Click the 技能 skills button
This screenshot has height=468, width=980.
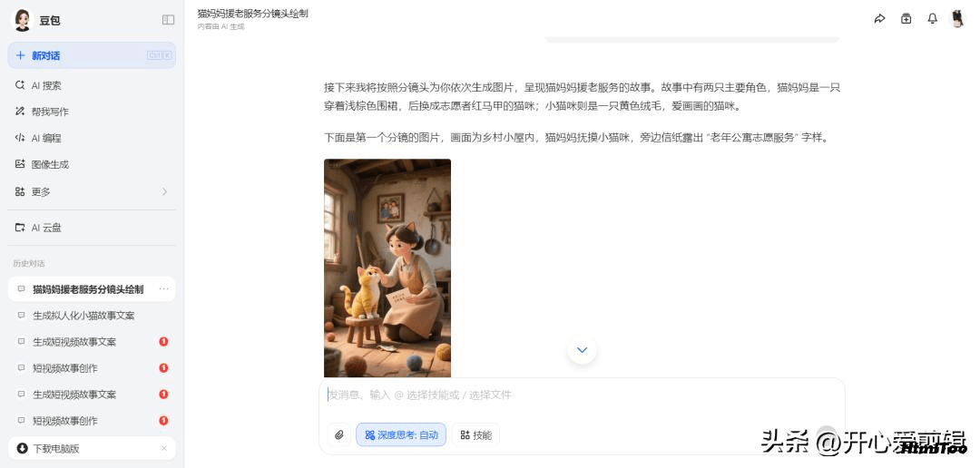[x=475, y=434]
